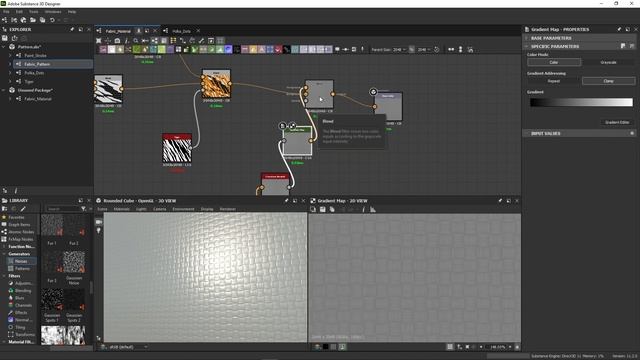Set Gradient Addressing to Clamp

click(x=608, y=81)
